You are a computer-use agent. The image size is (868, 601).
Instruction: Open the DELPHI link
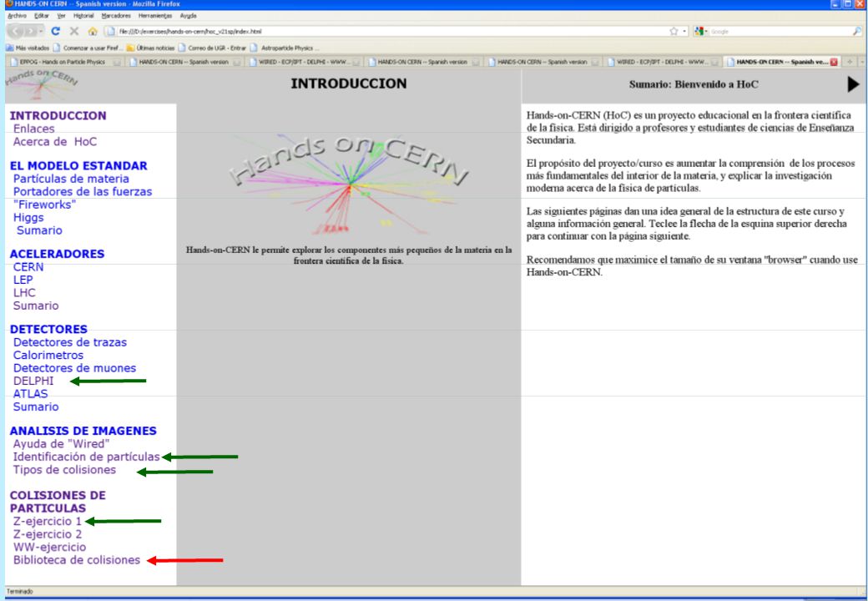pos(33,381)
